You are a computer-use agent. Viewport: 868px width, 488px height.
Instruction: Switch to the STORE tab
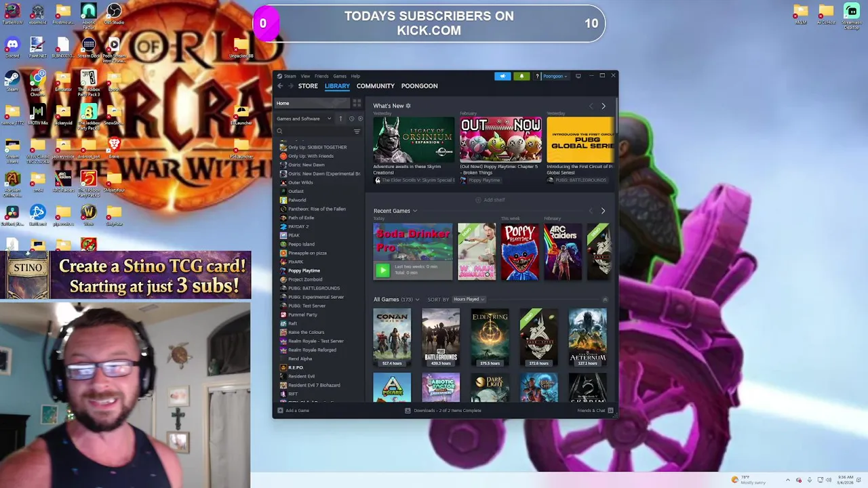pyautogui.click(x=308, y=86)
